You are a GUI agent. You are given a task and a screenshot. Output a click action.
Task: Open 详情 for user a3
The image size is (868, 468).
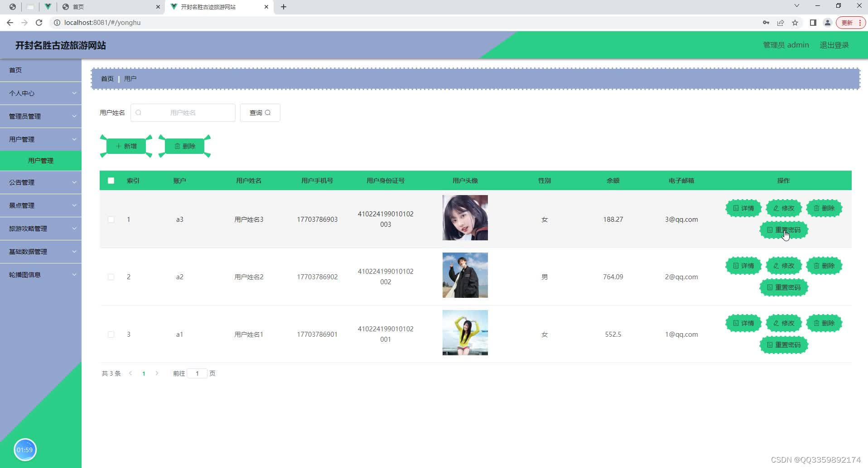[x=743, y=208]
